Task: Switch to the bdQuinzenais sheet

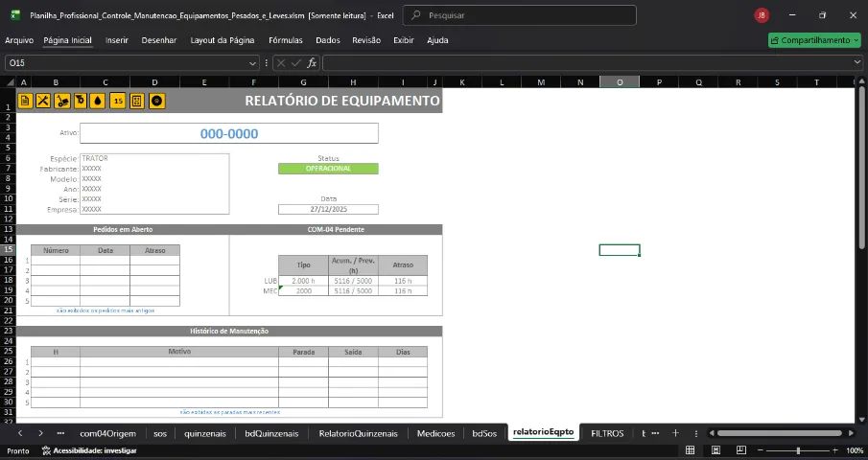Action: [x=271, y=433]
